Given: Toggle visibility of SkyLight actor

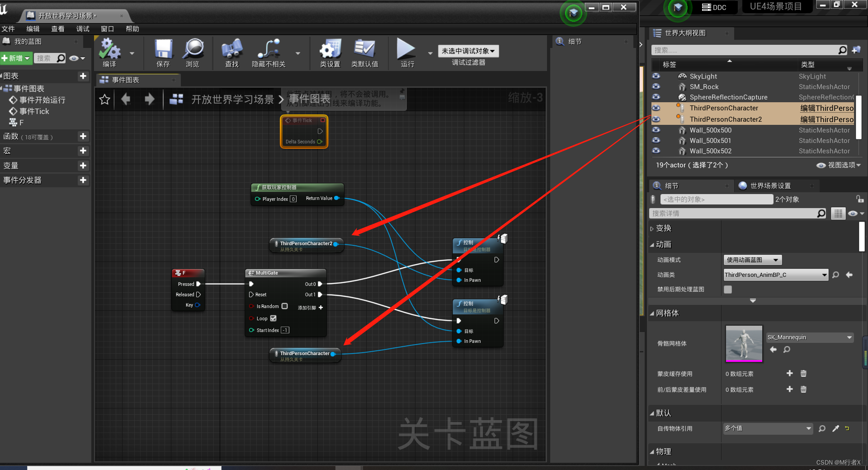Looking at the screenshot, I should click(656, 76).
